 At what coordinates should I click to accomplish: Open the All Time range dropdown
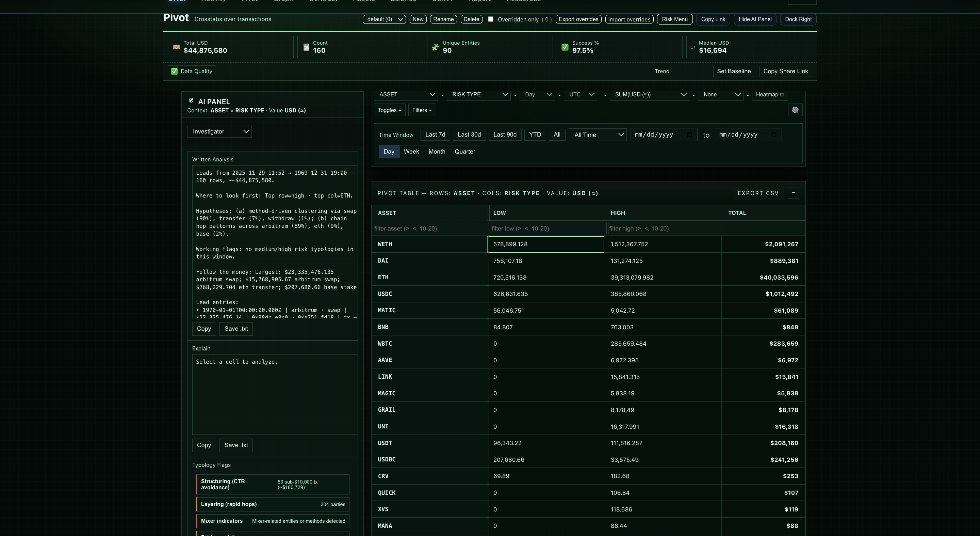coord(598,135)
